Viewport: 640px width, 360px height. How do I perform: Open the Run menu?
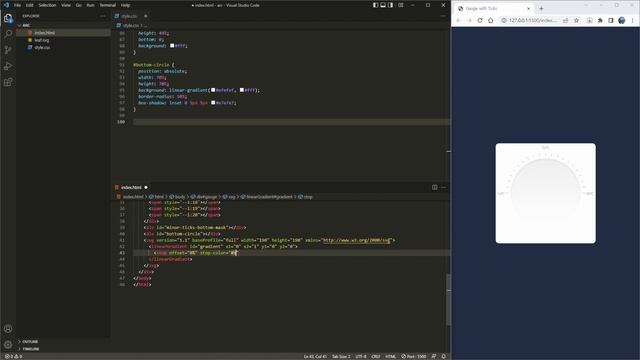(91, 5)
